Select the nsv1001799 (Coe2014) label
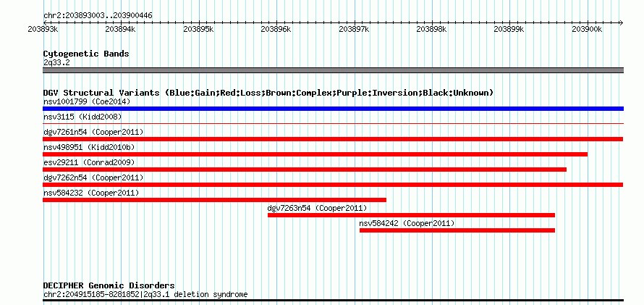The height and width of the screenshot is (305, 644). [x=87, y=101]
